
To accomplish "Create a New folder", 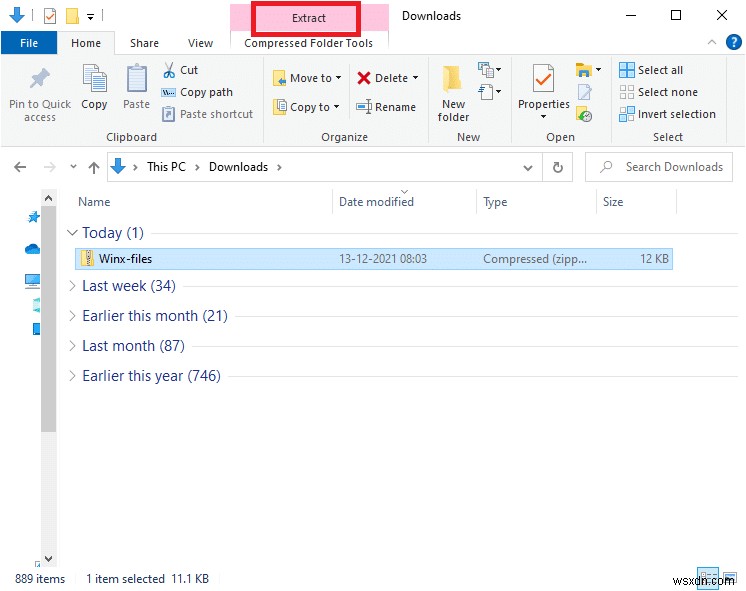I will pos(453,93).
